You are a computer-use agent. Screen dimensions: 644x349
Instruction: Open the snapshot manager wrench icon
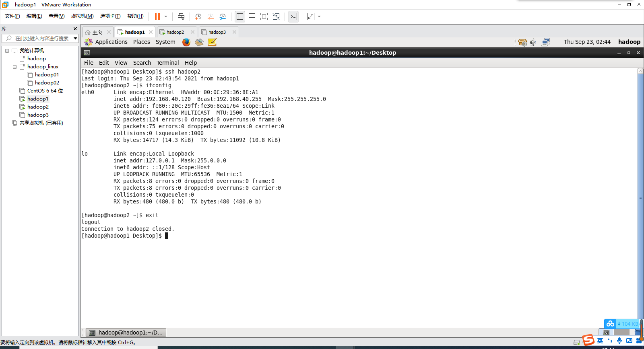tap(223, 16)
